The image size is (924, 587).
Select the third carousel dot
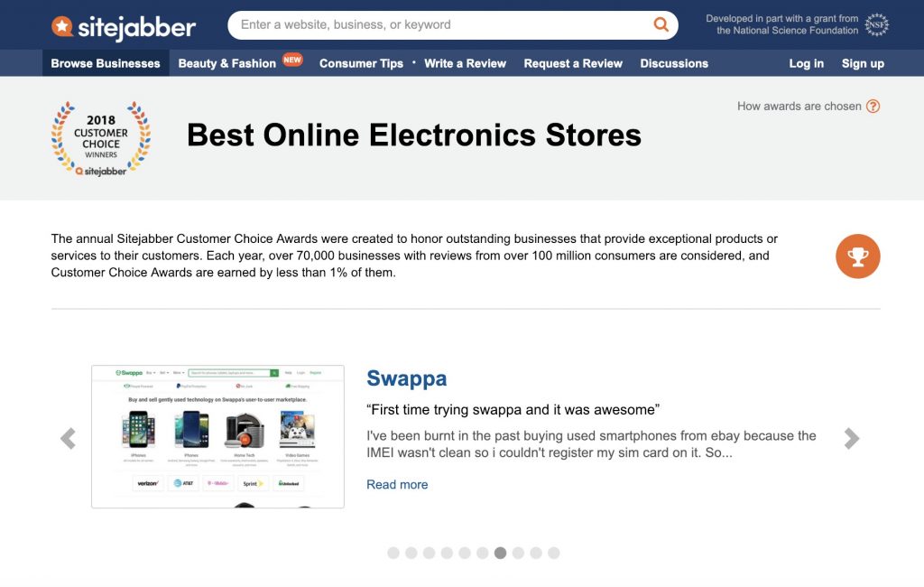pos(429,553)
